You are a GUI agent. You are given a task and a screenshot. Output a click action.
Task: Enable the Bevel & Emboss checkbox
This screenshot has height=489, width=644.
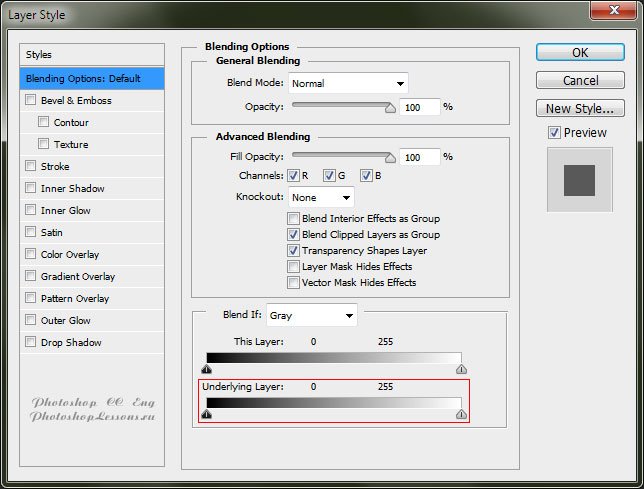31,100
